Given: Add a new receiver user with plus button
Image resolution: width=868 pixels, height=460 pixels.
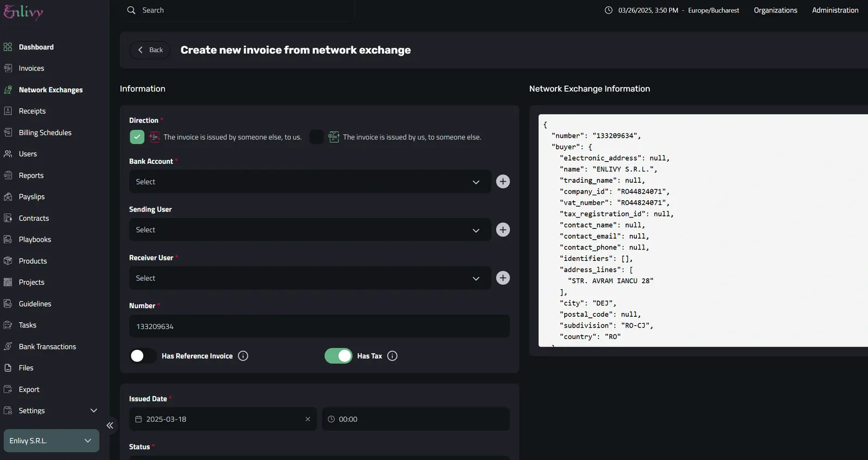Looking at the screenshot, I should pos(503,278).
